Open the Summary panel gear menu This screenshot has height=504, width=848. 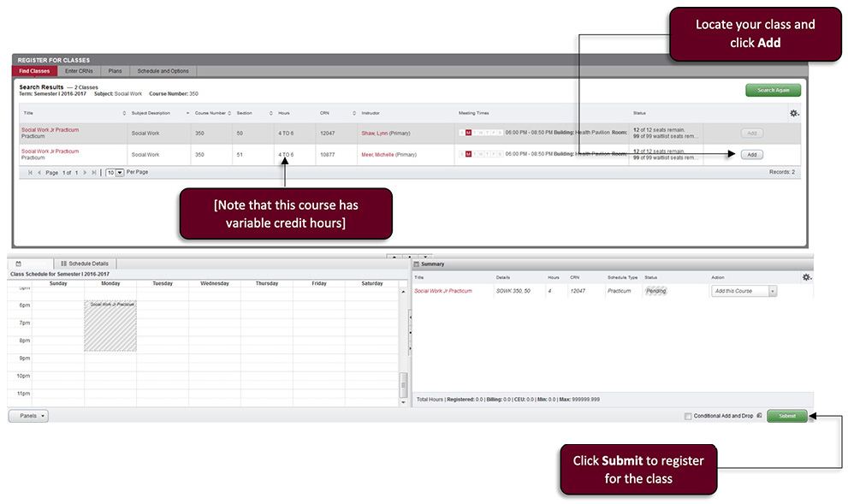tap(805, 276)
